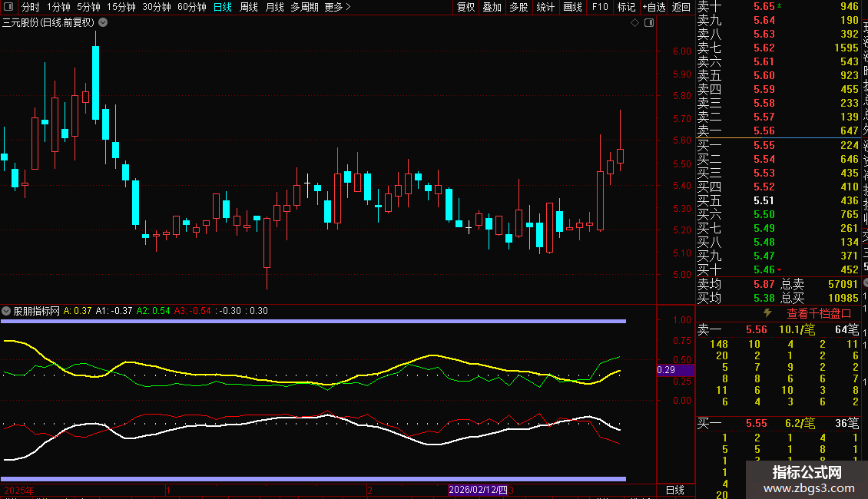Expand the 股朋指标网 indicator dropdown arrow
Image resolution: width=868 pixels, height=499 pixels.
7,311
